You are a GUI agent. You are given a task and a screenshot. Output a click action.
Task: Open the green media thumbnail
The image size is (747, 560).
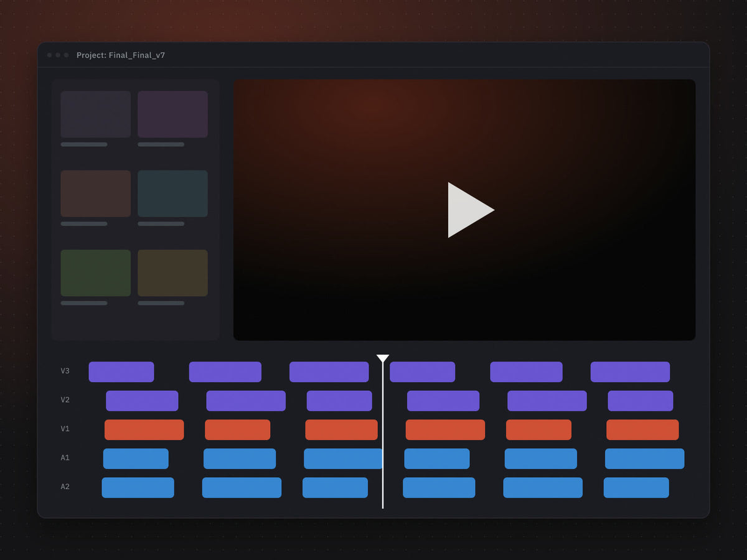coord(96,273)
